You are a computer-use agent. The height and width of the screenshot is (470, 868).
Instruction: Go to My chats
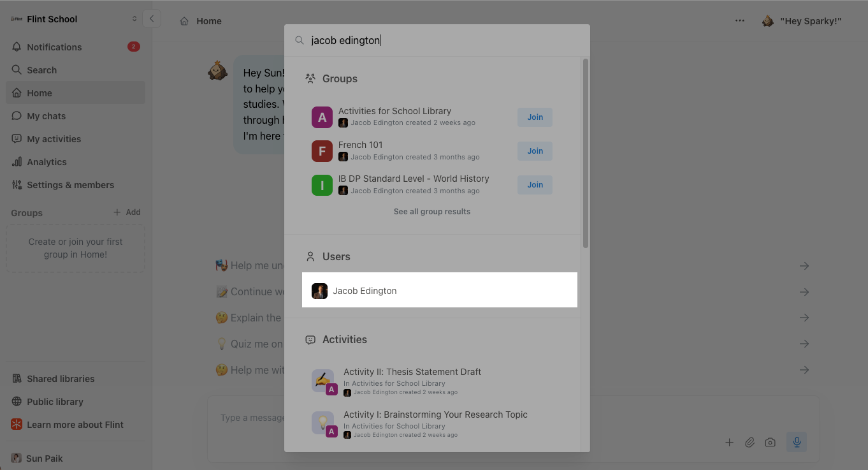76,116
